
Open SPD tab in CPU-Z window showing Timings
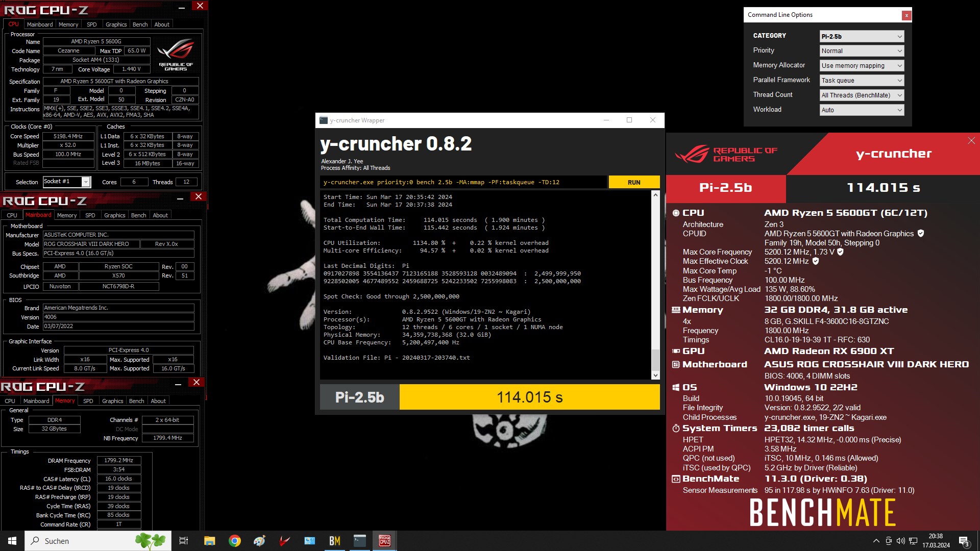88,401
